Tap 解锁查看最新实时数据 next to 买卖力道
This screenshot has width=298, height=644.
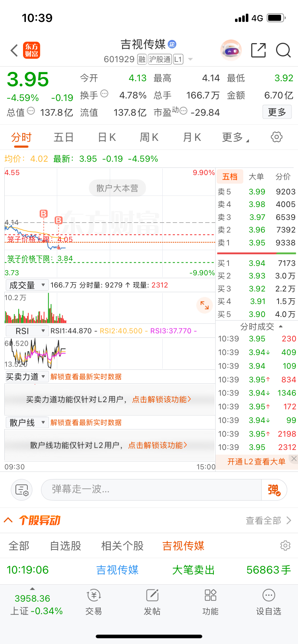click(86, 377)
